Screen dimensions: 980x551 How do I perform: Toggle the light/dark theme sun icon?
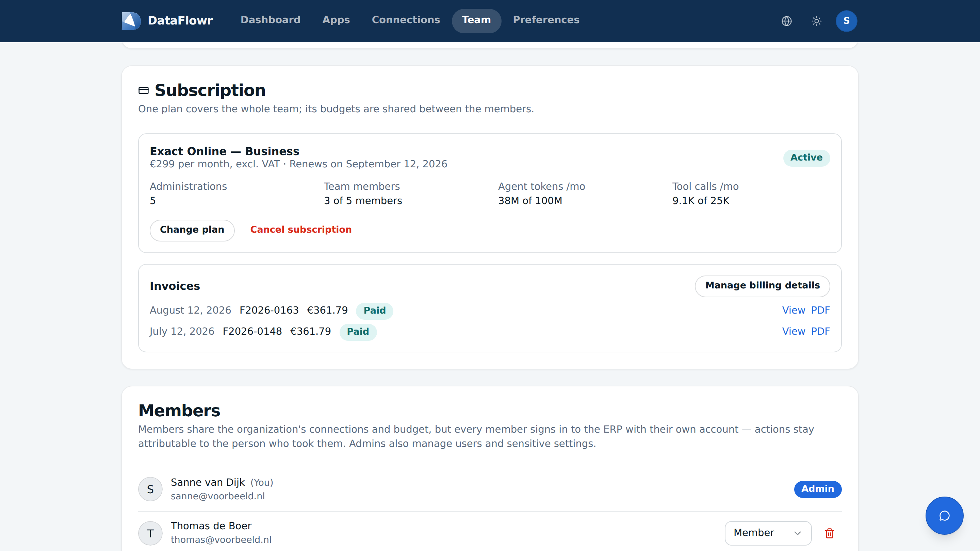point(816,21)
